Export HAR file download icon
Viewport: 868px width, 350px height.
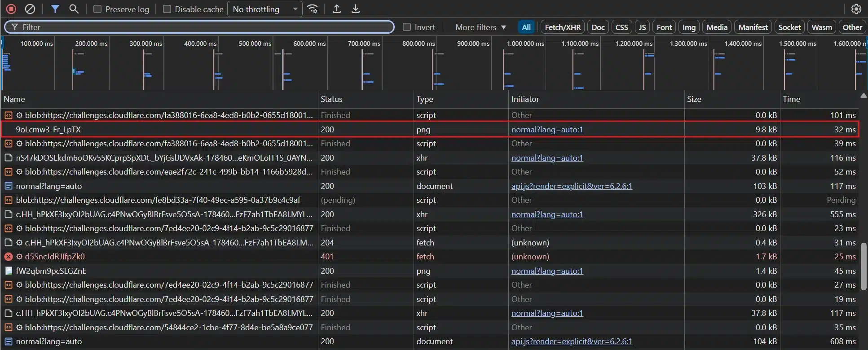coord(356,9)
